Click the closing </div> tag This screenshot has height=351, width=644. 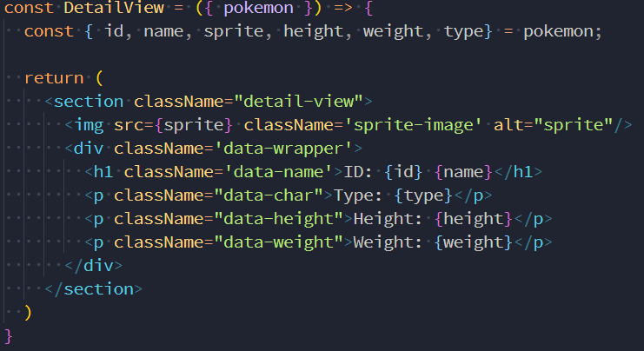[x=94, y=266]
